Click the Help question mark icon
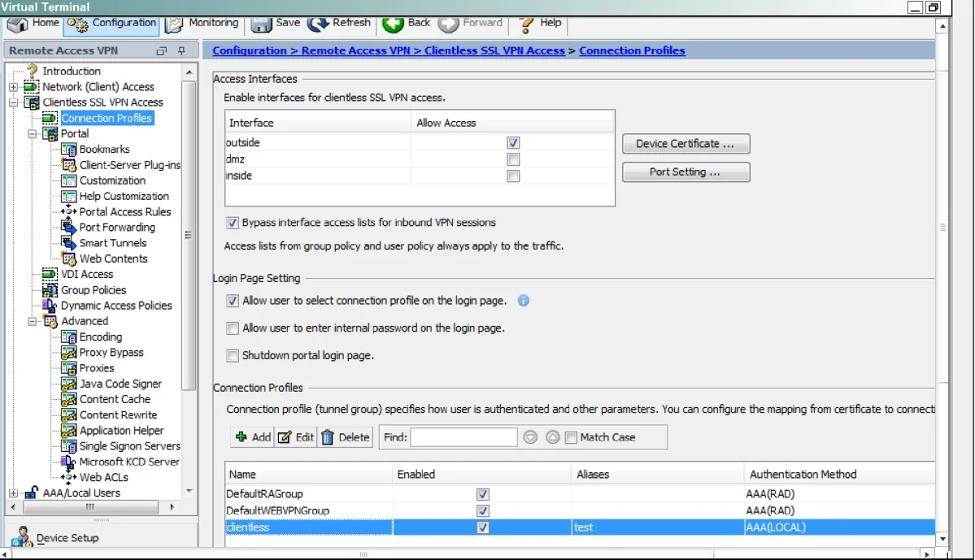 point(526,24)
